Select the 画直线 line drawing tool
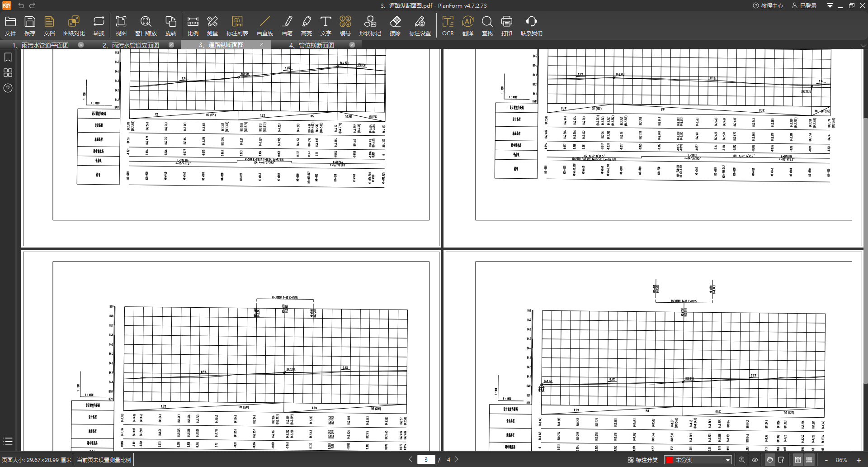The image size is (868, 467). pos(264,26)
